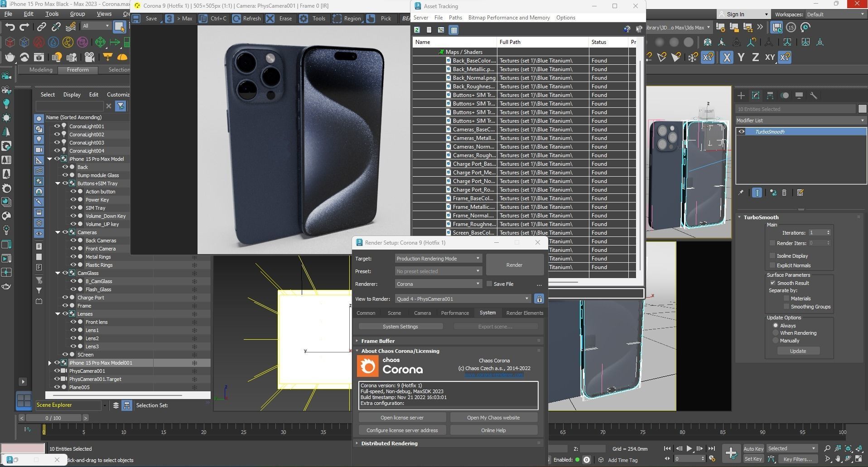Select When Rendering update option
Screen dimensions: 868x467
pyautogui.click(x=776, y=333)
